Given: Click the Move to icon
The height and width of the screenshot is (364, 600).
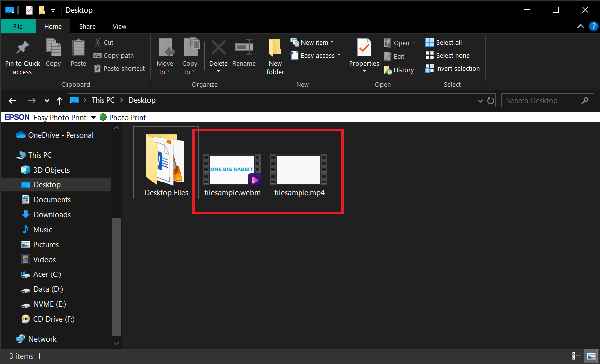Looking at the screenshot, I should (165, 48).
